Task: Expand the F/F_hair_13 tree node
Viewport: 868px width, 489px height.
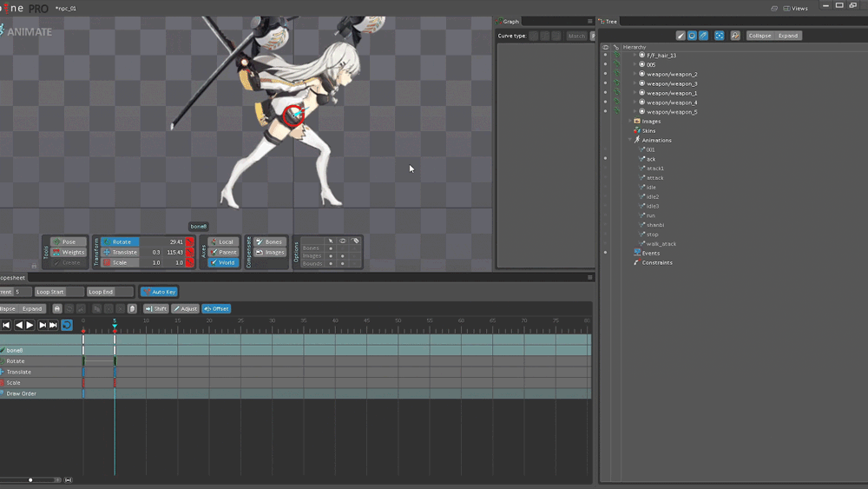Action: (635, 55)
